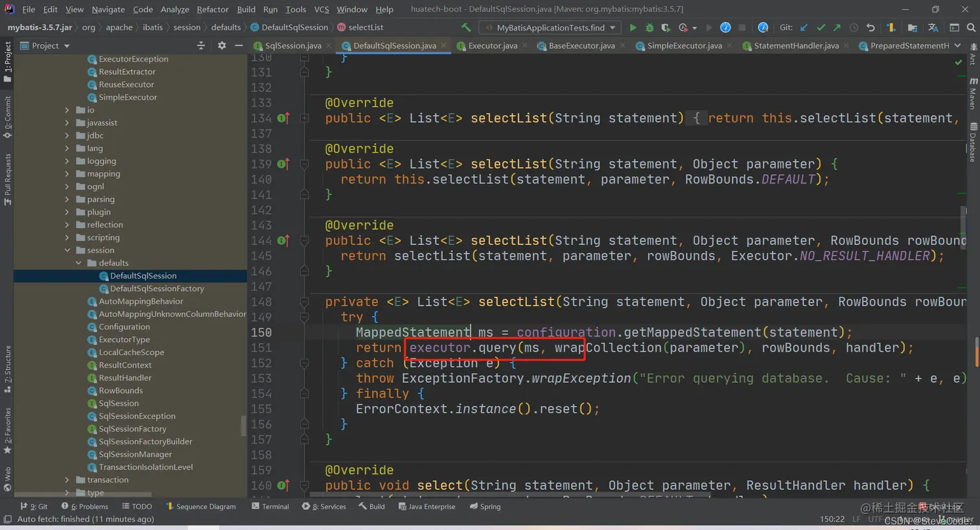Click selectList breadcrumb in navigation bar
980x530 pixels.
point(360,27)
